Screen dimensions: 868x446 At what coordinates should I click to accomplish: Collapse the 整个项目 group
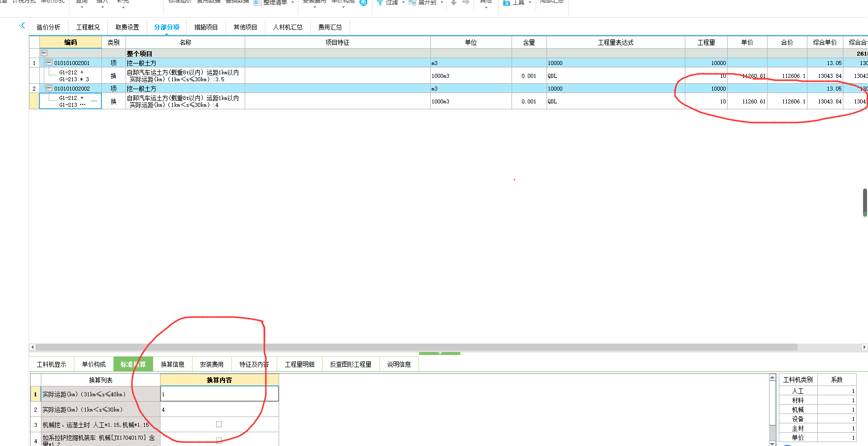point(44,53)
